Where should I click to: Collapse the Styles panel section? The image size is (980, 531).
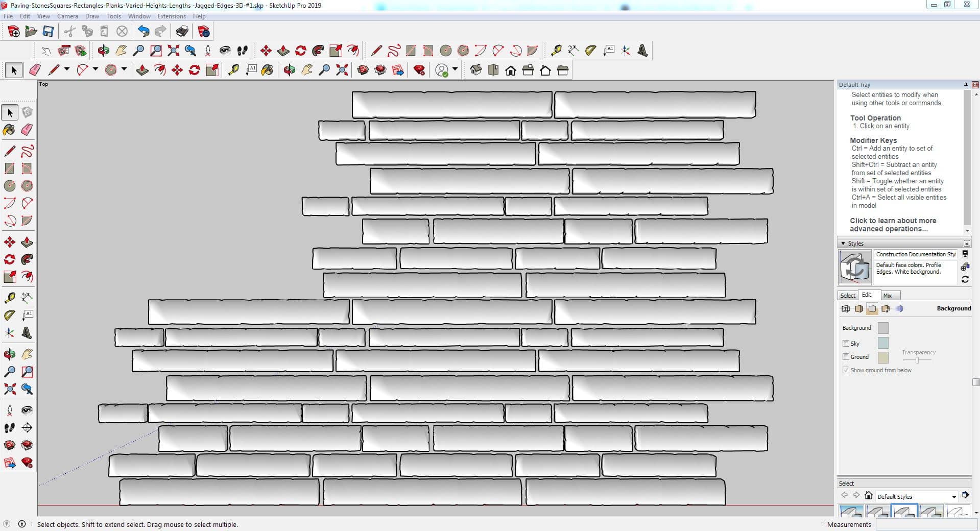[843, 244]
